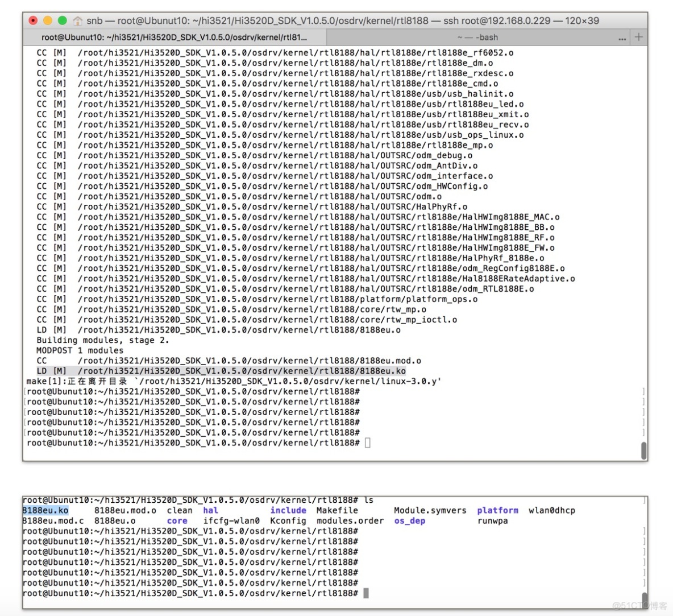Click the rtl8188eu_recv.o compile line
673x616 pixels.
coord(283,125)
